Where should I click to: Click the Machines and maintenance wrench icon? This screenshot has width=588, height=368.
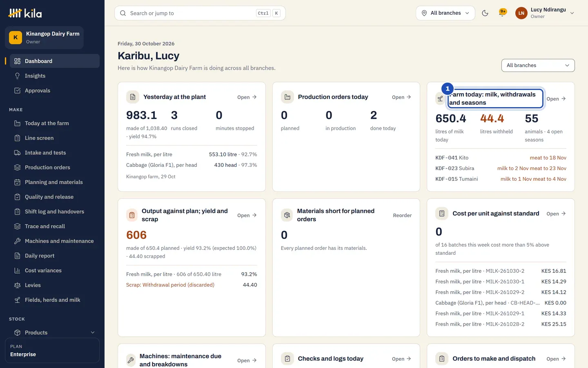tap(17, 241)
